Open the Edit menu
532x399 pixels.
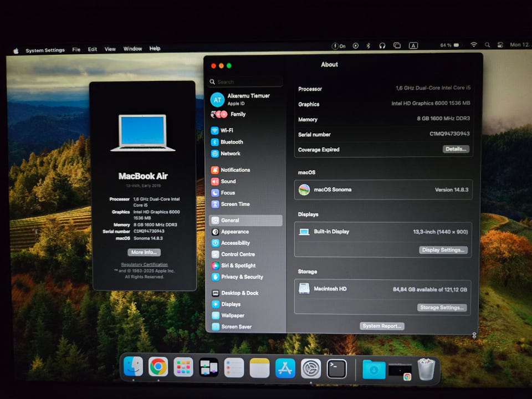(x=93, y=49)
